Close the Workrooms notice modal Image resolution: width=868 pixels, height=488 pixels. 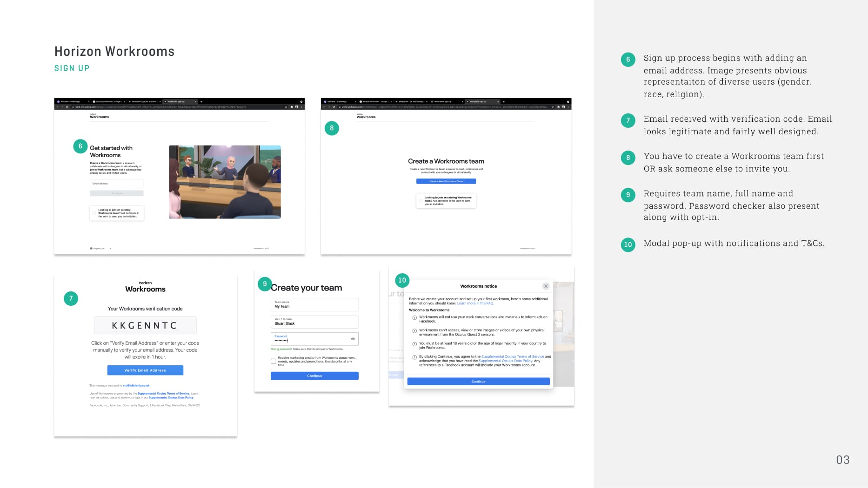pyautogui.click(x=546, y=286)
